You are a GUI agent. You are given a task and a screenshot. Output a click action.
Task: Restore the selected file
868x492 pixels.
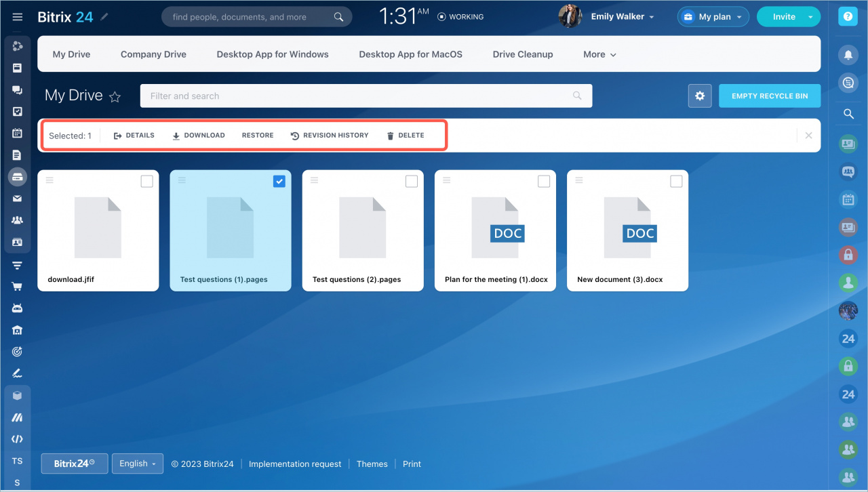[x=258, y=136]
